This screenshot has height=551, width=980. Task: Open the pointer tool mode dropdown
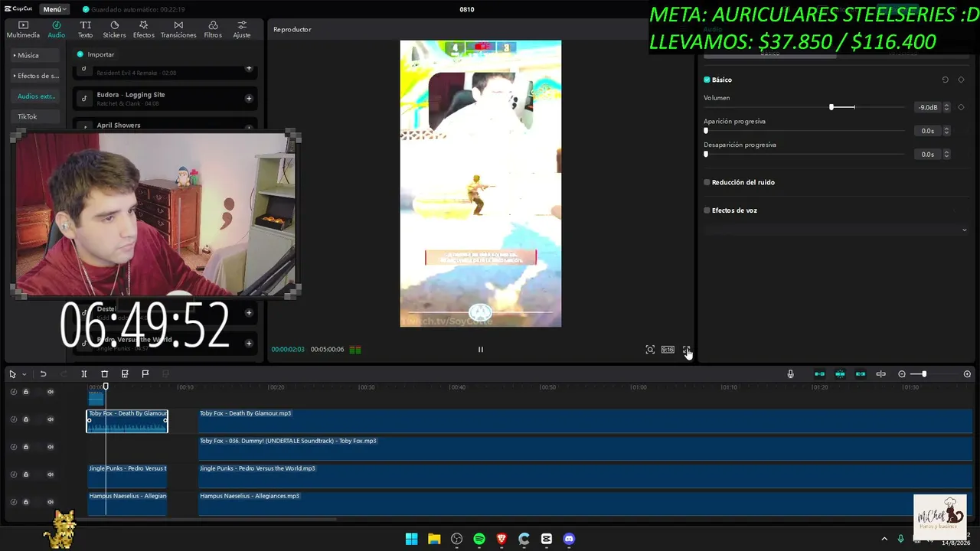pos(24,374)
